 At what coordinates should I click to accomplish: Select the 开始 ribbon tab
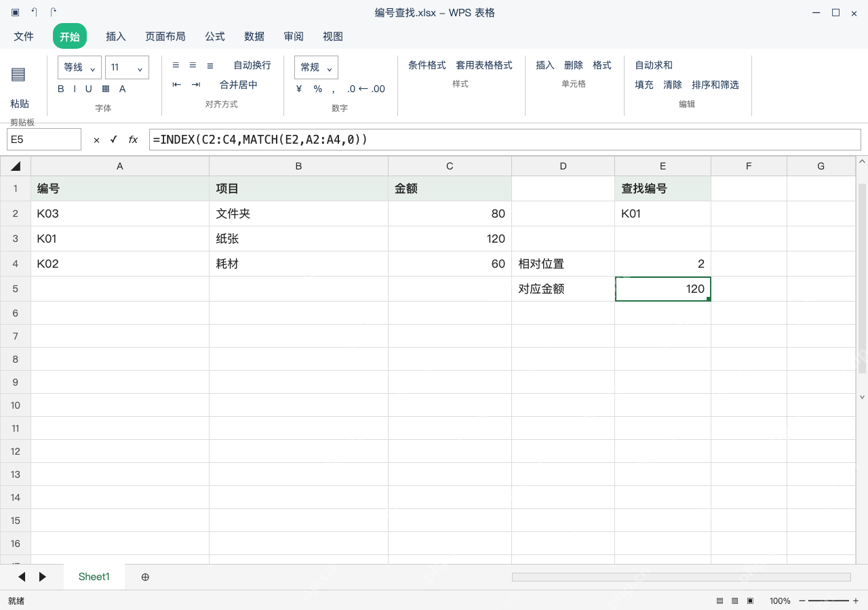(70, 37)
